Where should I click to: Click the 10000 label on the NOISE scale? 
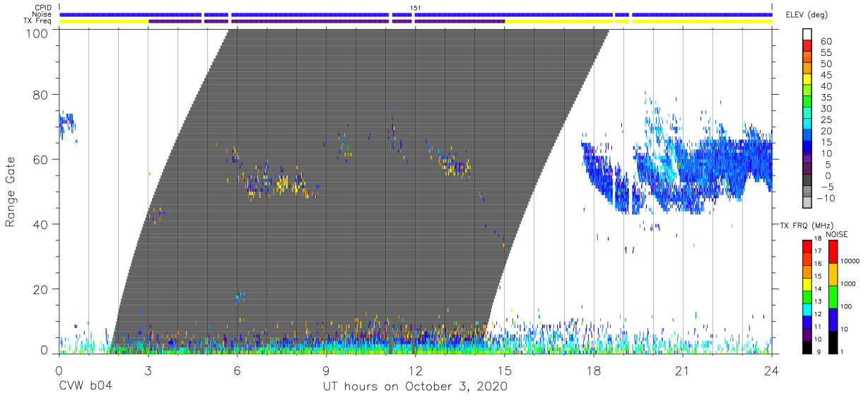coord(850,261)
